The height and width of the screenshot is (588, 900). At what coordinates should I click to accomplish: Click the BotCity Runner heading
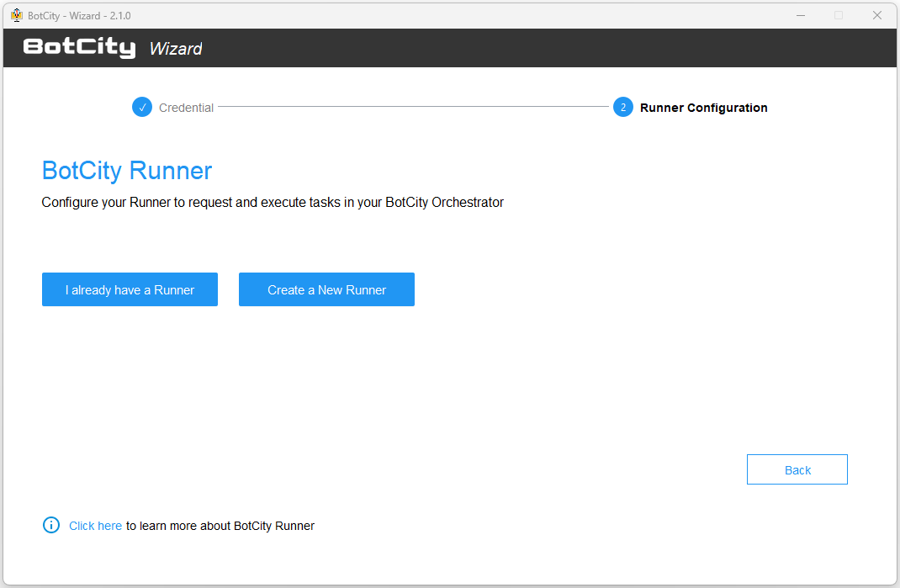click(x=127, y=171)
